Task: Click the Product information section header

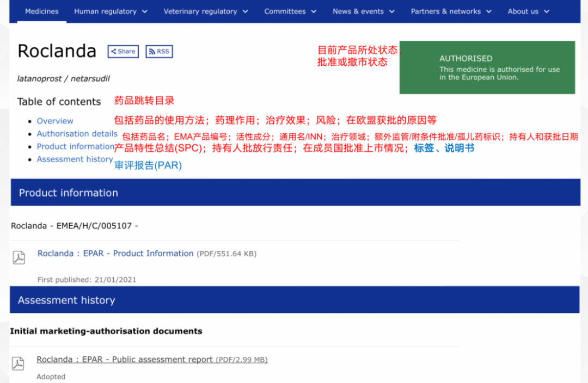Action: pos(296,192)
